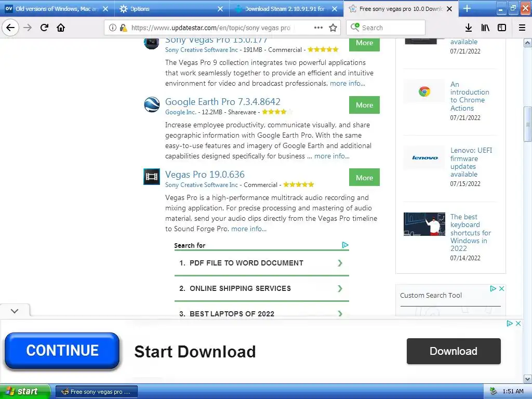Click Google Inc. publisher link
532x399 pixels.
(180, 112)
